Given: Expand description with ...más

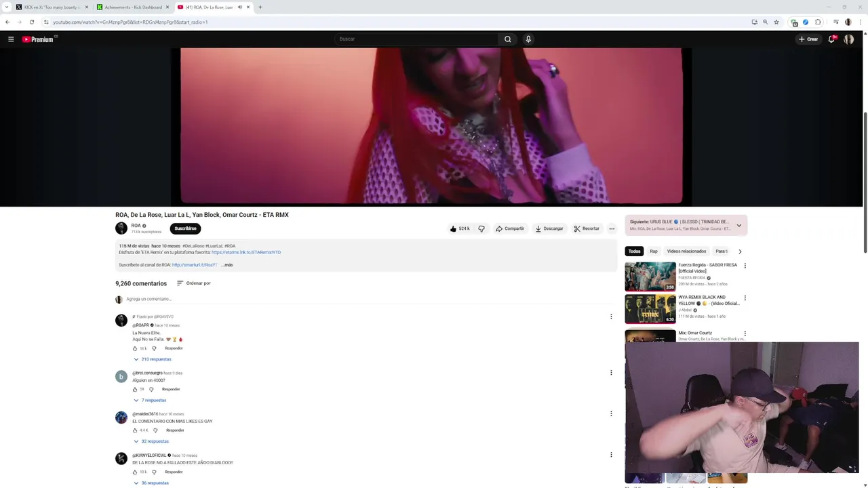Looking at the screenshot, I should pyautogui.click(x=227, y=265).
